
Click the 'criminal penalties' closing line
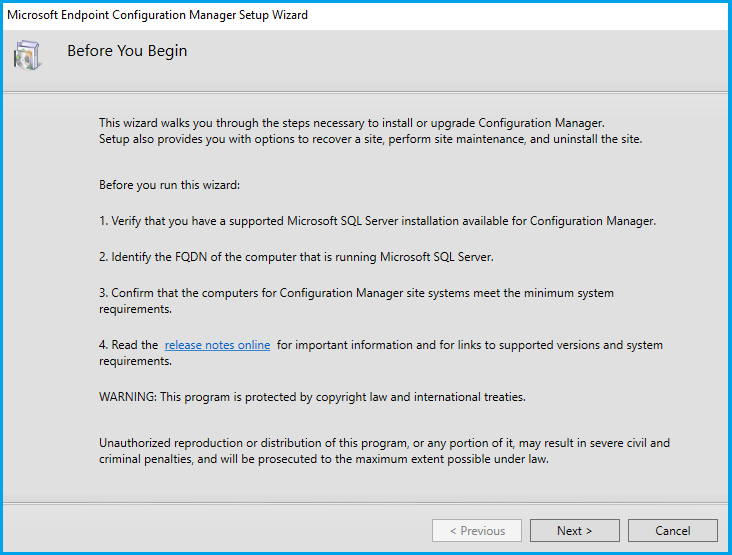click(x=324, y=459)
